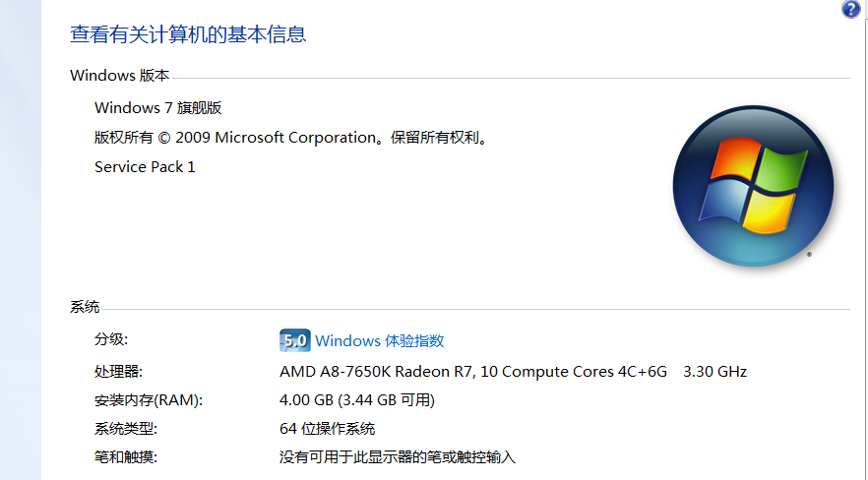Click the Windows 7 logo orb
Image resolution: width=868 pixels, height=480 pixels.
coord(753,187)
